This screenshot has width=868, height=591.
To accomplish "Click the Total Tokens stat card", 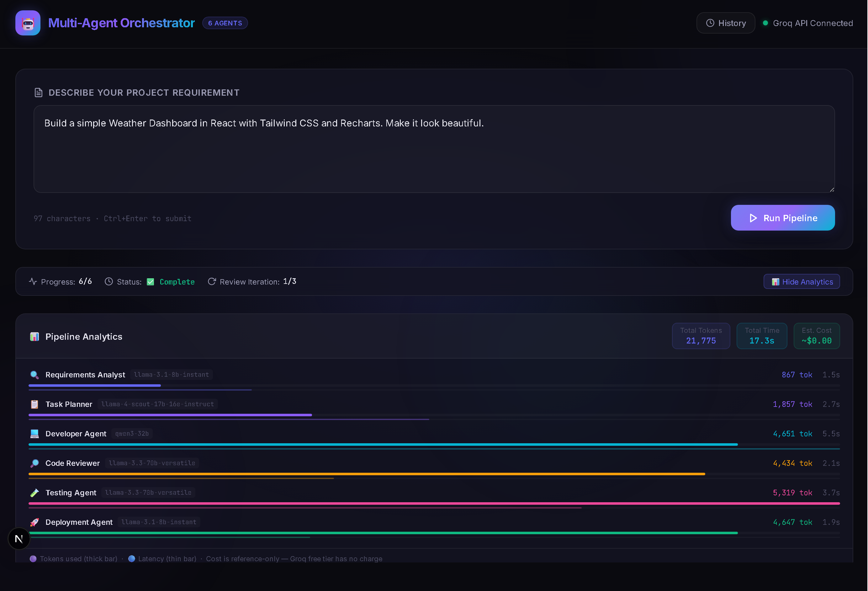I will click(701, 336).
